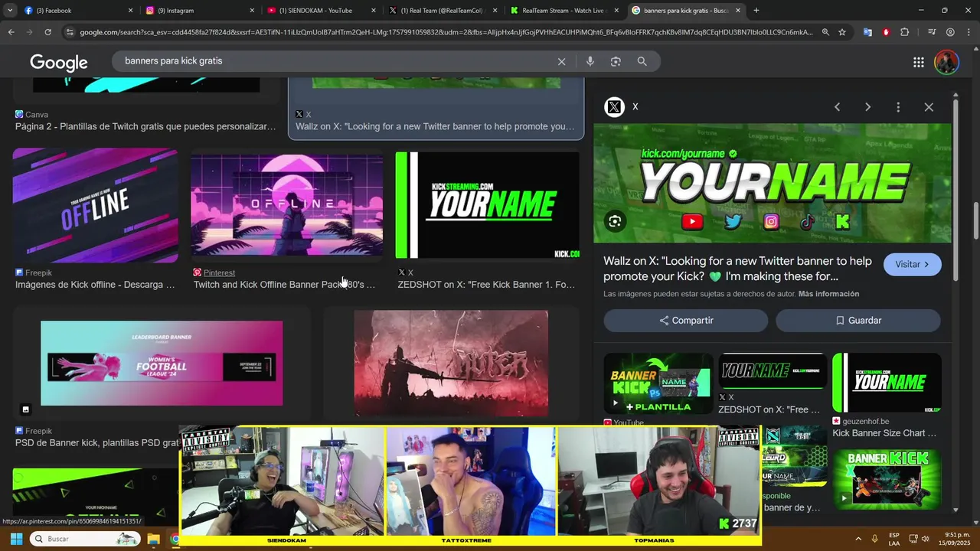Open the Extensions puzzle icon
The width and height of the screenshot is (980, 551).
pos(905,32)
